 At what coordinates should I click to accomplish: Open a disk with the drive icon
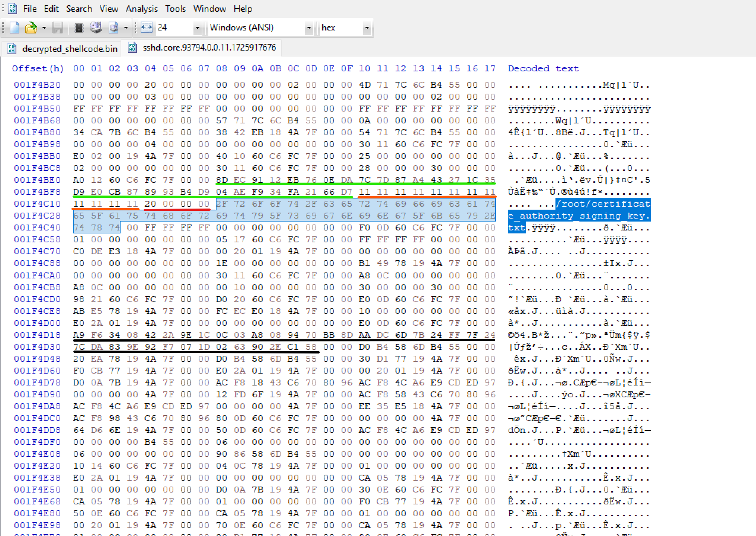(96, 28)
